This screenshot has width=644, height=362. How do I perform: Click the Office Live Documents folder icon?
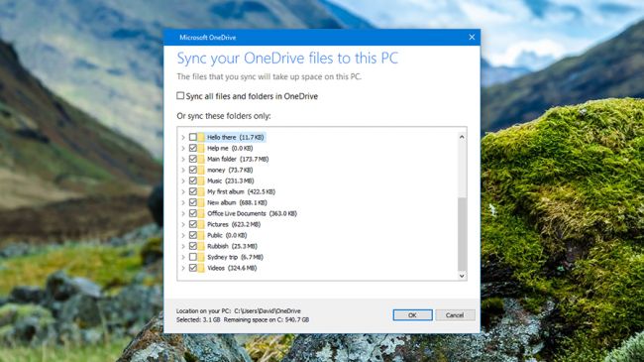point(201,213)
